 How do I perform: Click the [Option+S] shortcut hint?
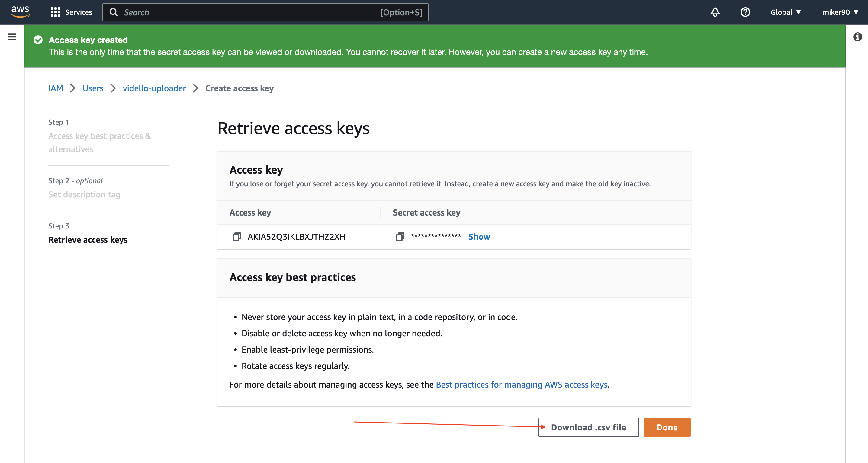click(x=401, y=12)
